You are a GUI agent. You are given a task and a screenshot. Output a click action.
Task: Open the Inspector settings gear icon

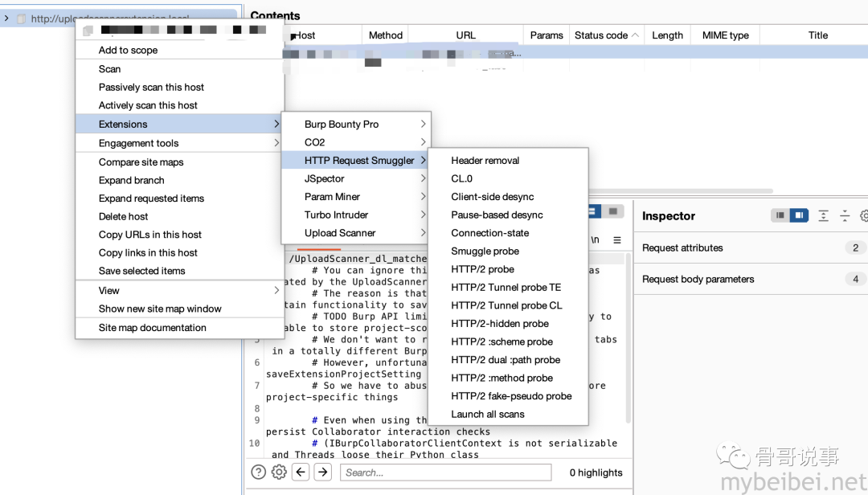tap(863, 215)
